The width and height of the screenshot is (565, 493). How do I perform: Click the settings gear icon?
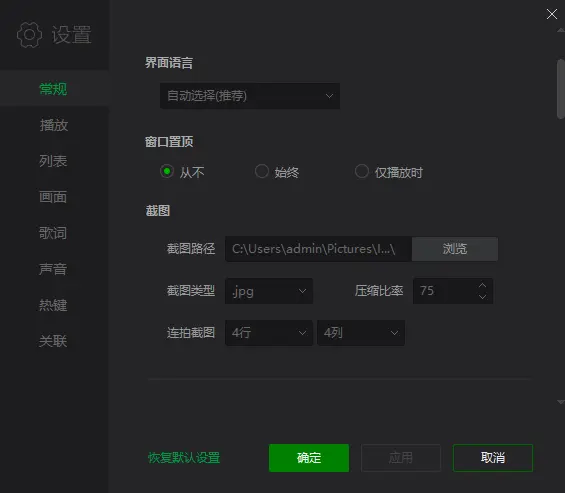[x=29, y=35]
